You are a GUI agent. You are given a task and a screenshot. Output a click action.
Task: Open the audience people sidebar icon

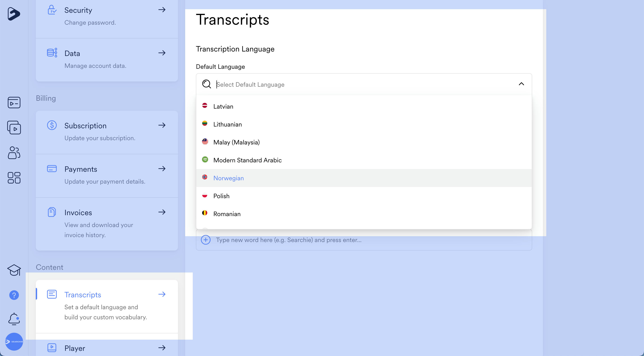[x=14, y=153]
